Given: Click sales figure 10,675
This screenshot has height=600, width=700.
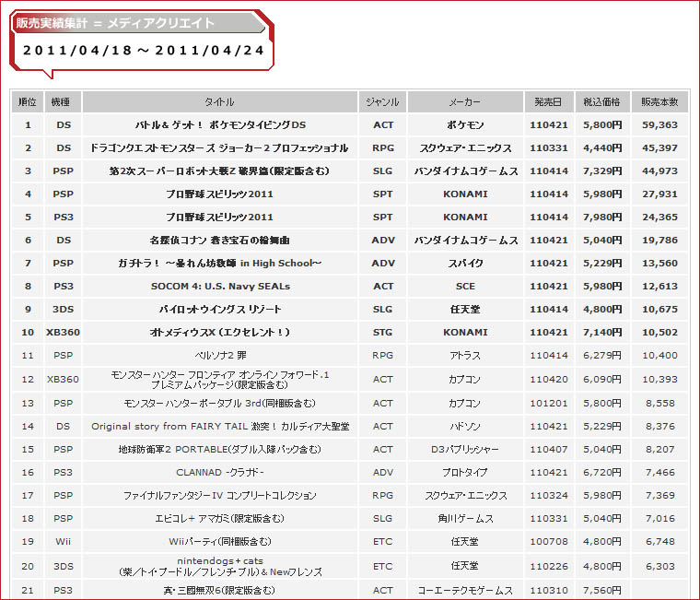Looking at the screenshot, I should 659,309.
